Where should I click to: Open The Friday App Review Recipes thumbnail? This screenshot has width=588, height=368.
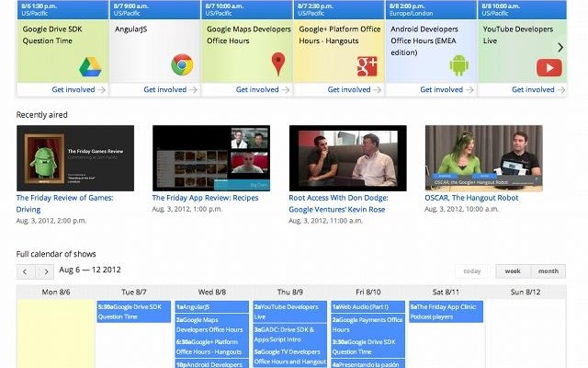pos(211,158)
